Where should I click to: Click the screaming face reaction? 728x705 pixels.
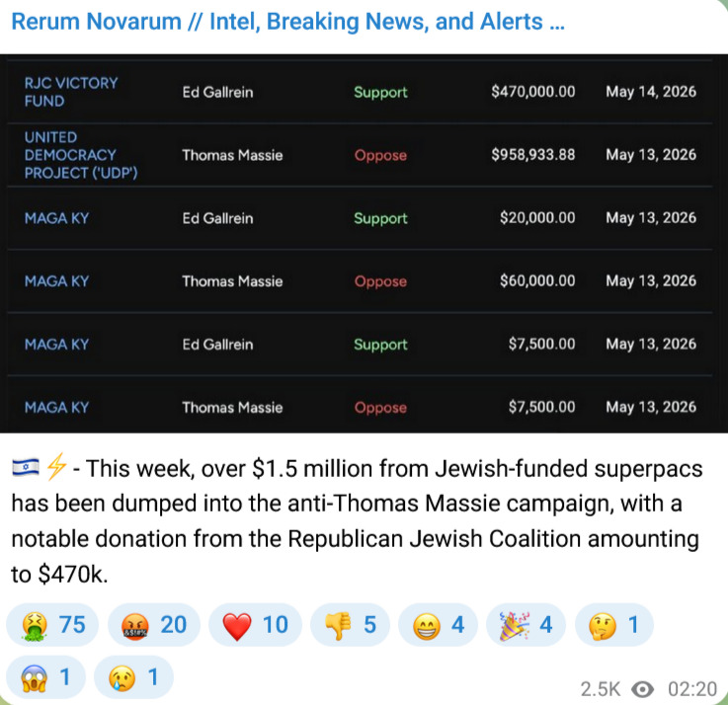46,677
